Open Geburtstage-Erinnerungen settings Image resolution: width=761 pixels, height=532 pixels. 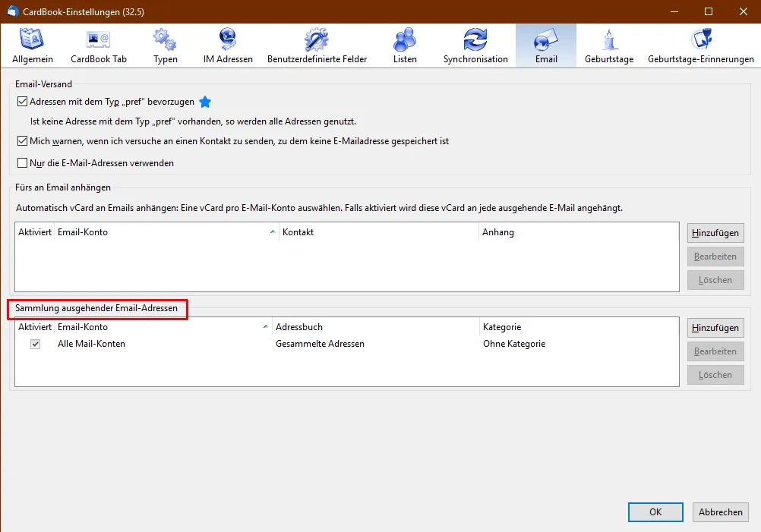[x=701, y=46]
